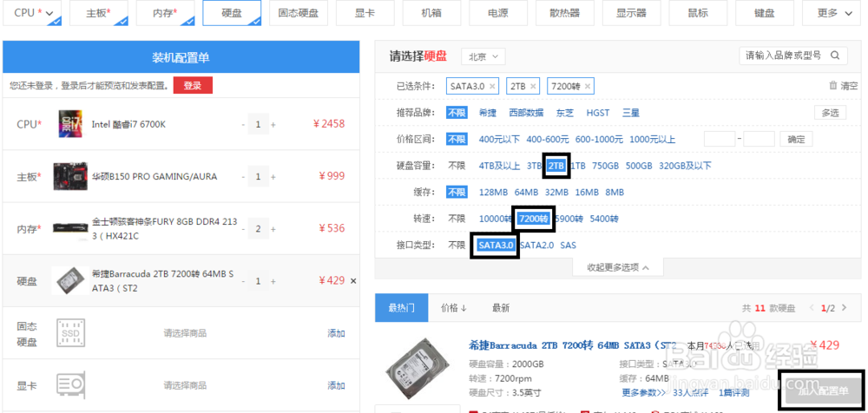The height and width of the screenshot is (413, 868).
Task: Click the 确定 price confirm button
Action: click(x=796, y=139)
